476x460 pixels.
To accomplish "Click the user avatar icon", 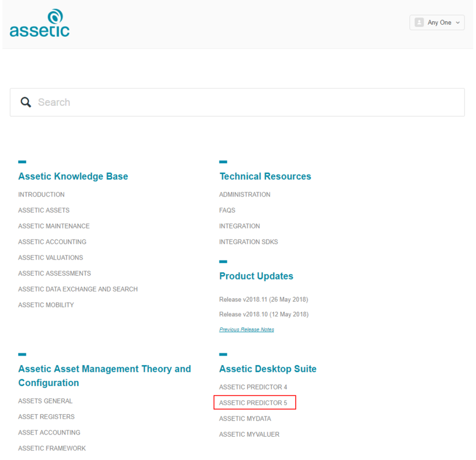I will point(419,22).
